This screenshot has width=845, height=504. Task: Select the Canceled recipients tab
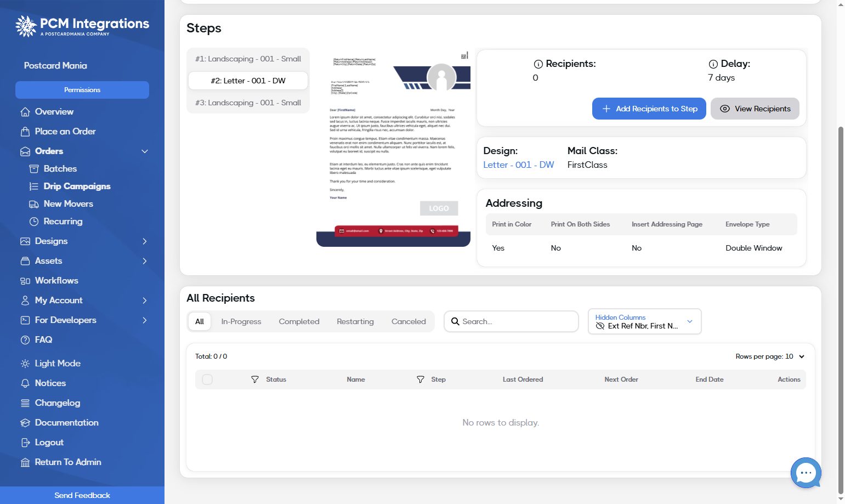click(x=409, y=321)
